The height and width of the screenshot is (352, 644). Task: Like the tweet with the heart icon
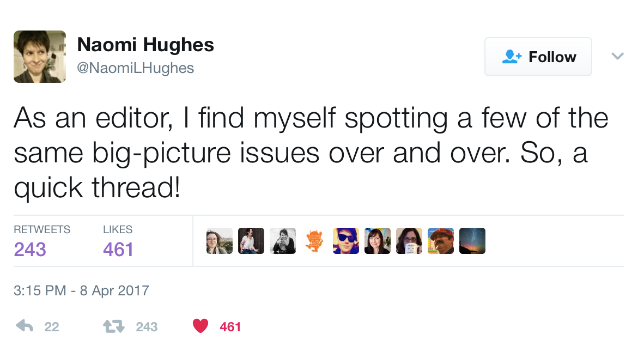(201, 326)
